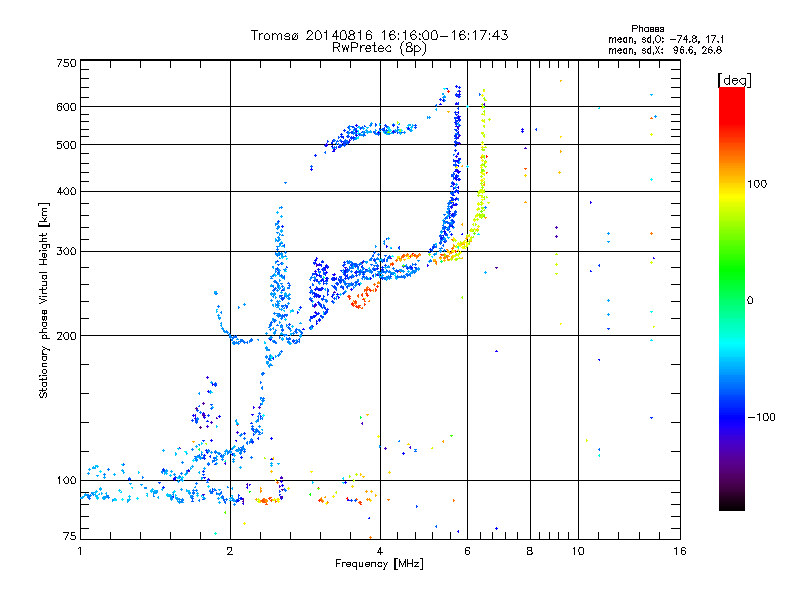Click the plot title "Tromsø 20140816 16:16:00-16:17:43"
800x600 pixels.
[379, 35]
